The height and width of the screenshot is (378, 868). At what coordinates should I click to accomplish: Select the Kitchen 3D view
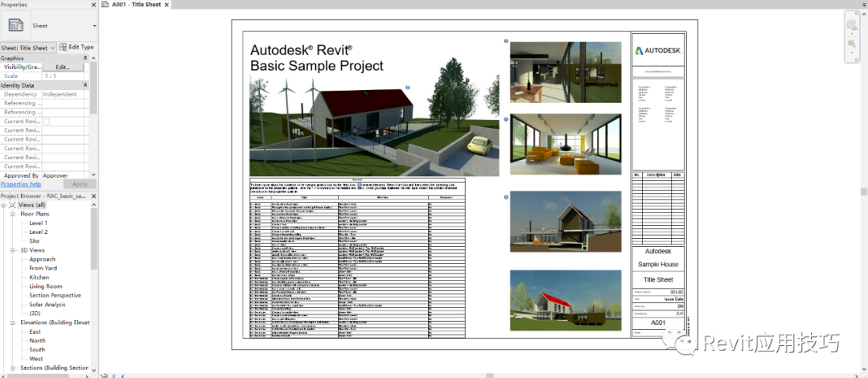pos(39,277)
